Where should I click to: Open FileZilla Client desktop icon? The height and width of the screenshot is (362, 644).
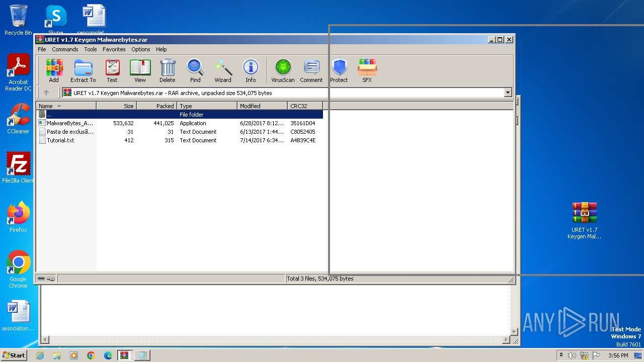point(18,168)
